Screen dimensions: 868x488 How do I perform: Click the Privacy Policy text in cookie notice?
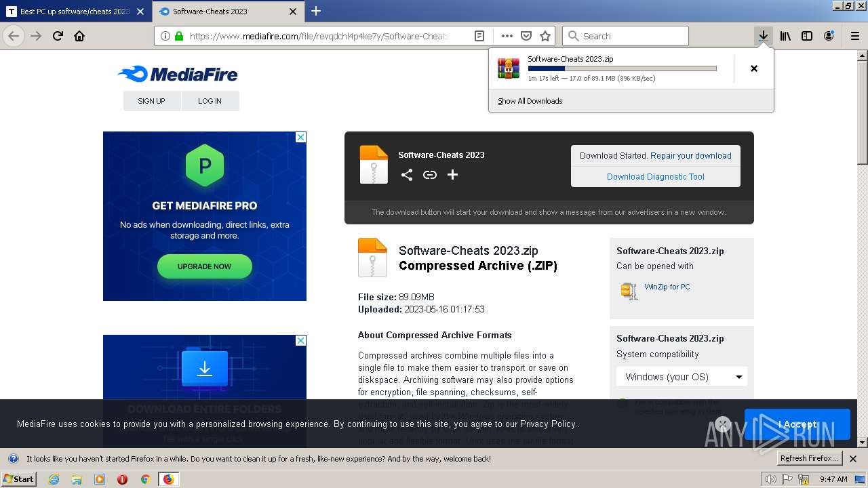coord(549,424)
